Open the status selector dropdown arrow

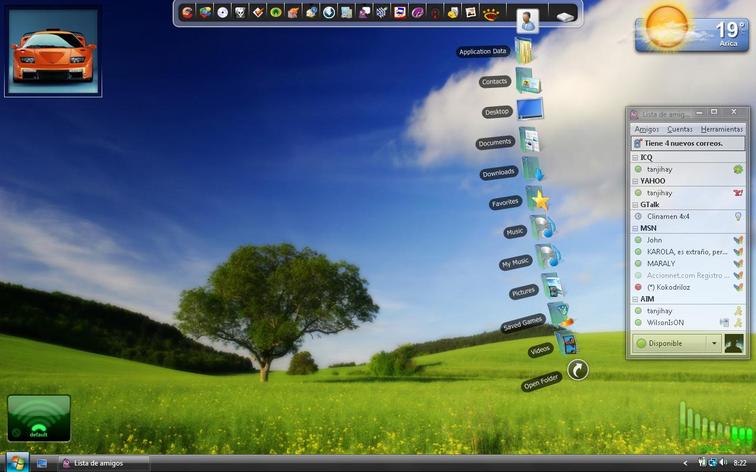714,343
